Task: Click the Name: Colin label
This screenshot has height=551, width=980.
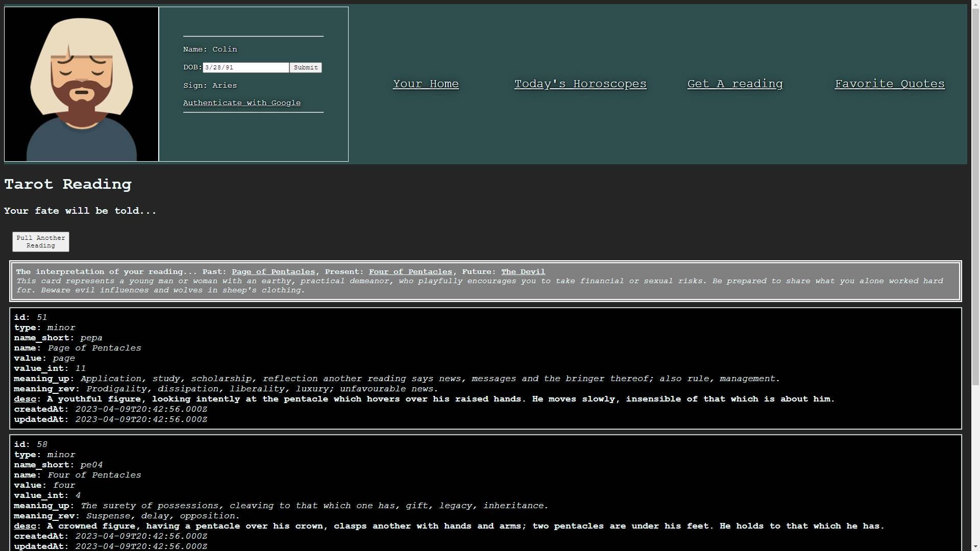Action: coord(210,49)
